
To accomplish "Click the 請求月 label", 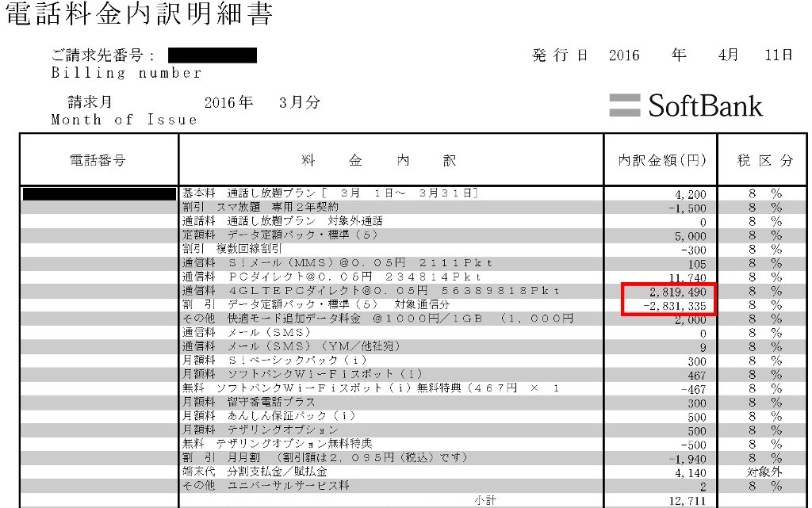I will point(90,102).
